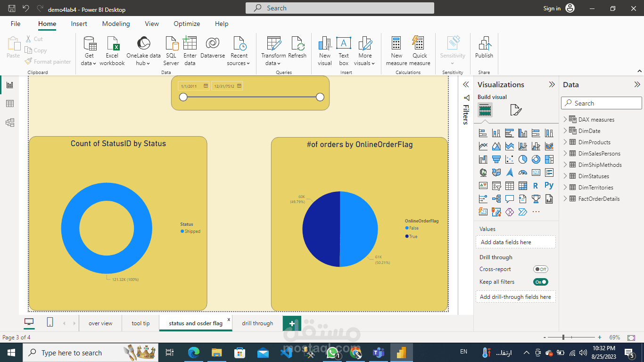This screenshot has width=644, height=362.
Task: Collapse the Visualizations pane
Action: (552, 84)
